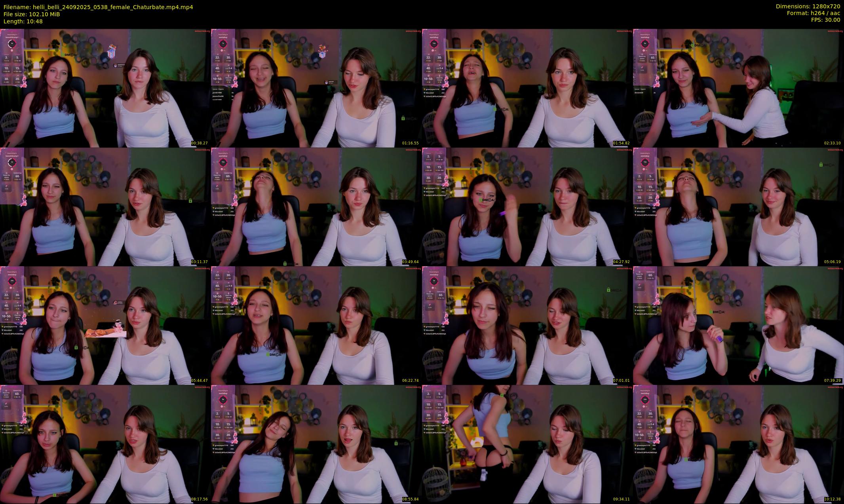Click the Length 10:48 label
The height and width of the screenshot is (504, 844).
(23, 21)
